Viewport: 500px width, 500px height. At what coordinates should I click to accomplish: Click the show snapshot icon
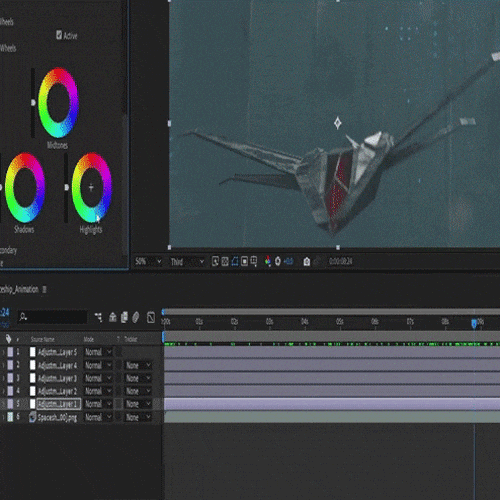(x=318, y=262)
